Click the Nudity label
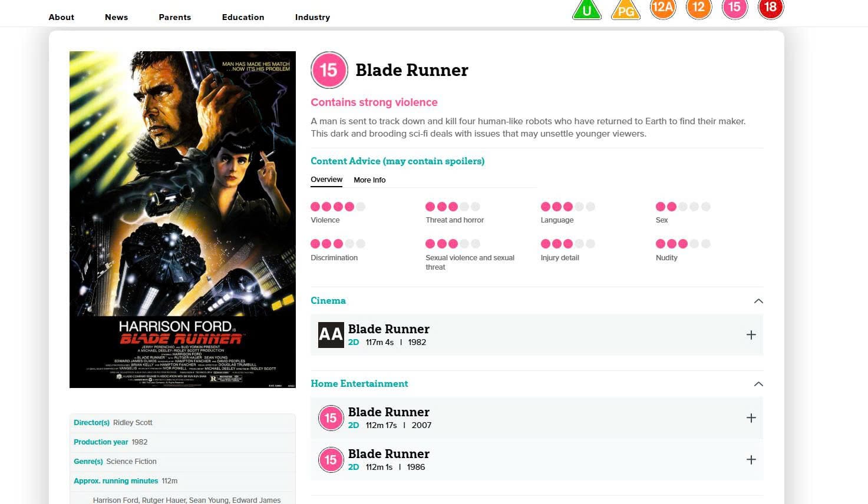 click(666, 258)
